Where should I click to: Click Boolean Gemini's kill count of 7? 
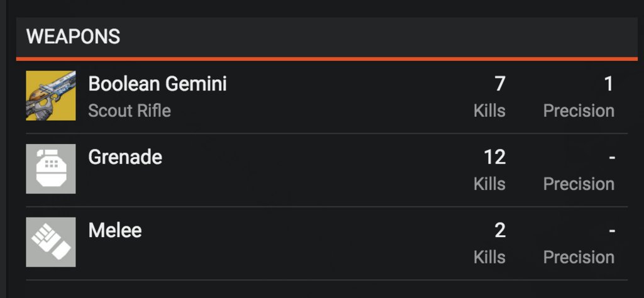[x=499, y=84]
